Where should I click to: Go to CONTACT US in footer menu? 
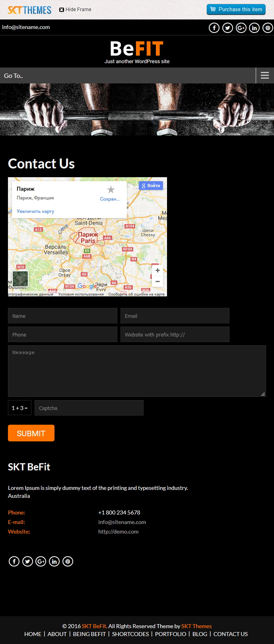click(x=231, y=634)
